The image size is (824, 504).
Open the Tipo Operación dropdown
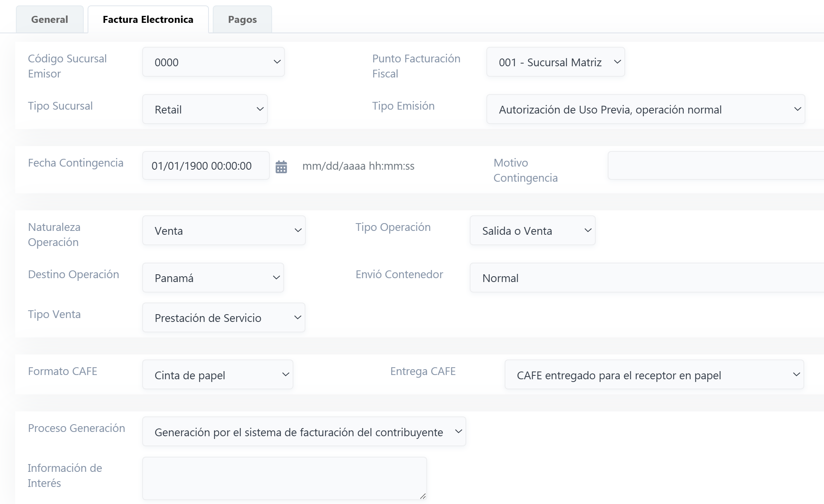pos(532,230)
